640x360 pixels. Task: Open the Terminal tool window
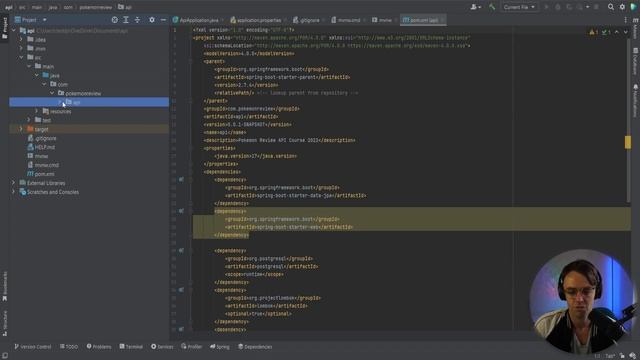(131, 347)
